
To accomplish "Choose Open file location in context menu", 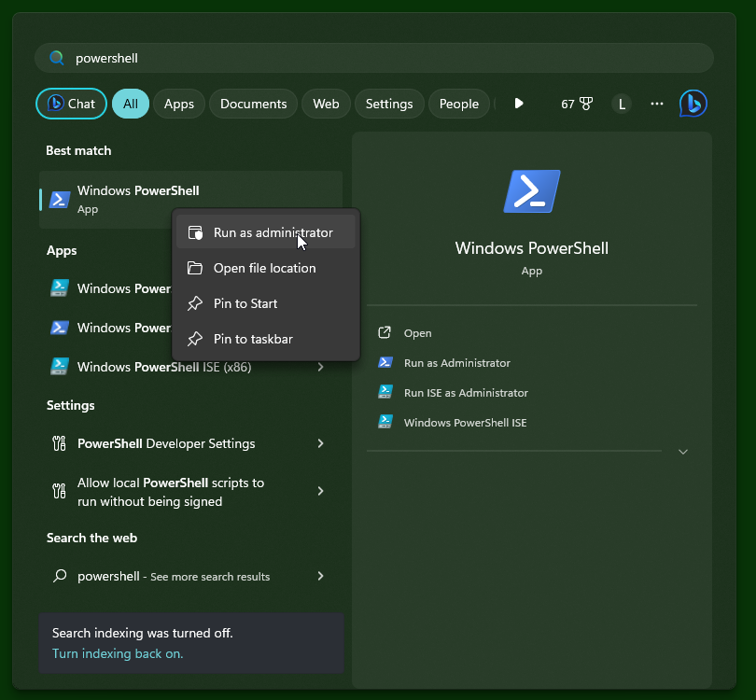I will (266, 268).
